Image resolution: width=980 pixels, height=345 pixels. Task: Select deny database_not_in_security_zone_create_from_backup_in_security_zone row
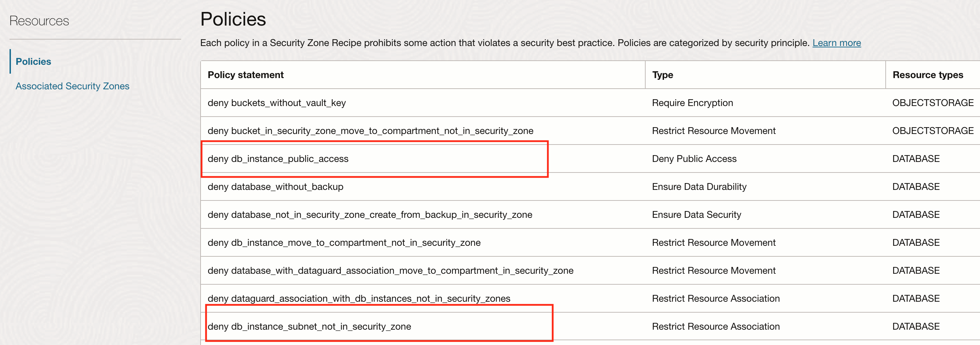click(370, 214)
